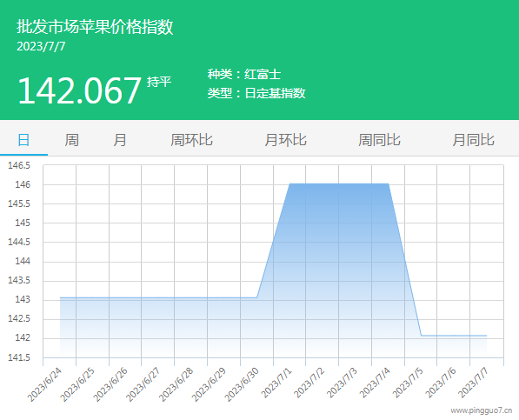Select the 2023/7/4 x-axis date label
The image size is (519, 420).
point(375,383)
